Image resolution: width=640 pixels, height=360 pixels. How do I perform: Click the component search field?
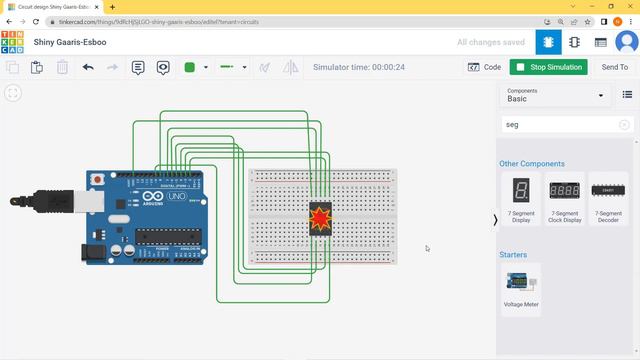567,124
